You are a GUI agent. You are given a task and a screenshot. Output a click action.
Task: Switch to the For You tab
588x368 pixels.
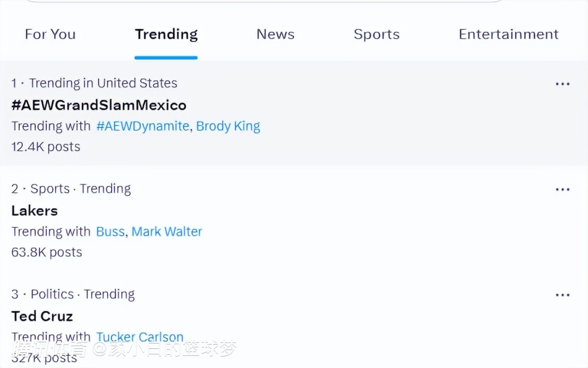(50, 34)
